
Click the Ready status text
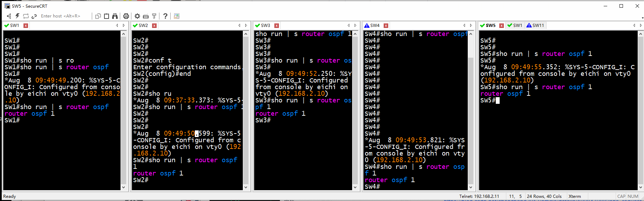9,196
